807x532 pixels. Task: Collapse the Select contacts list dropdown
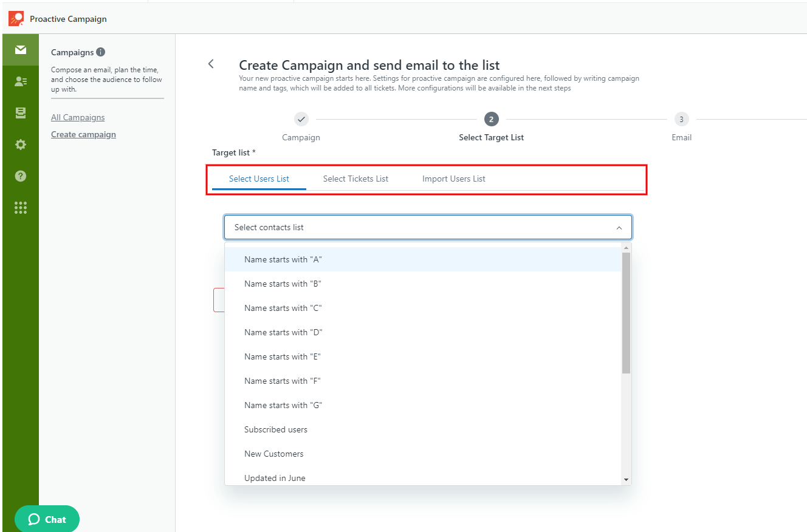point(428,227)
